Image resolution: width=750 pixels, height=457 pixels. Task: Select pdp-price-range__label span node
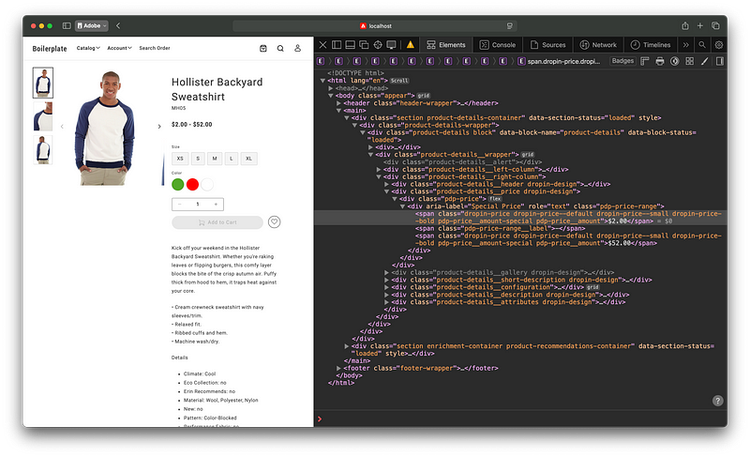pos(500,228)
